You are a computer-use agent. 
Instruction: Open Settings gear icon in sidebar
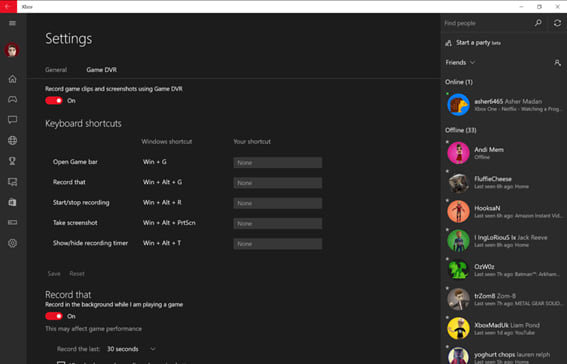(x=12, y=243)
